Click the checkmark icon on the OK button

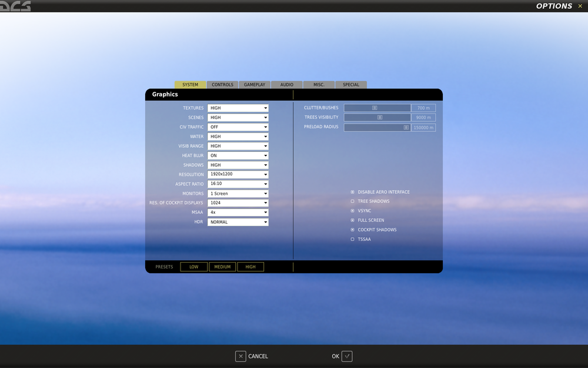click(x=348, y=356)
